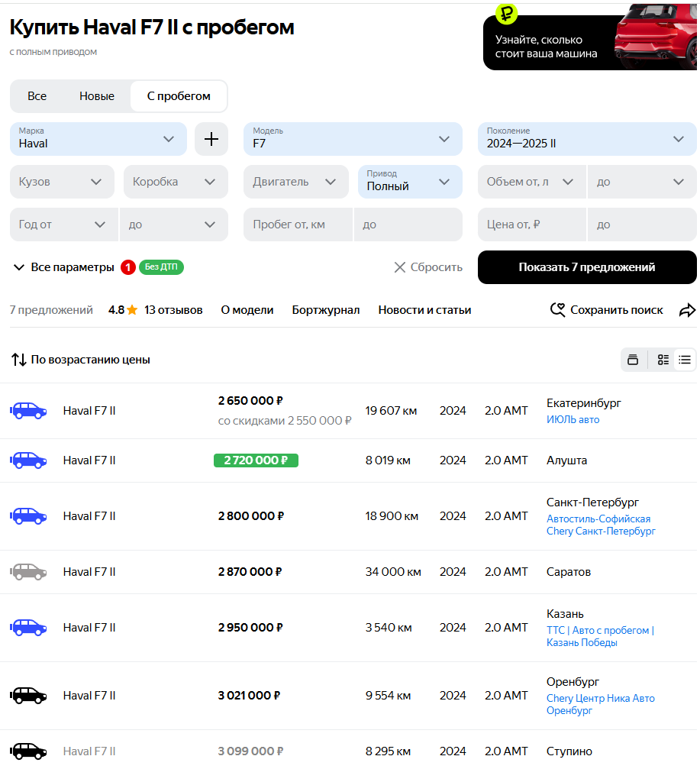Click Показать 7 предложений button

click(587, 267)
